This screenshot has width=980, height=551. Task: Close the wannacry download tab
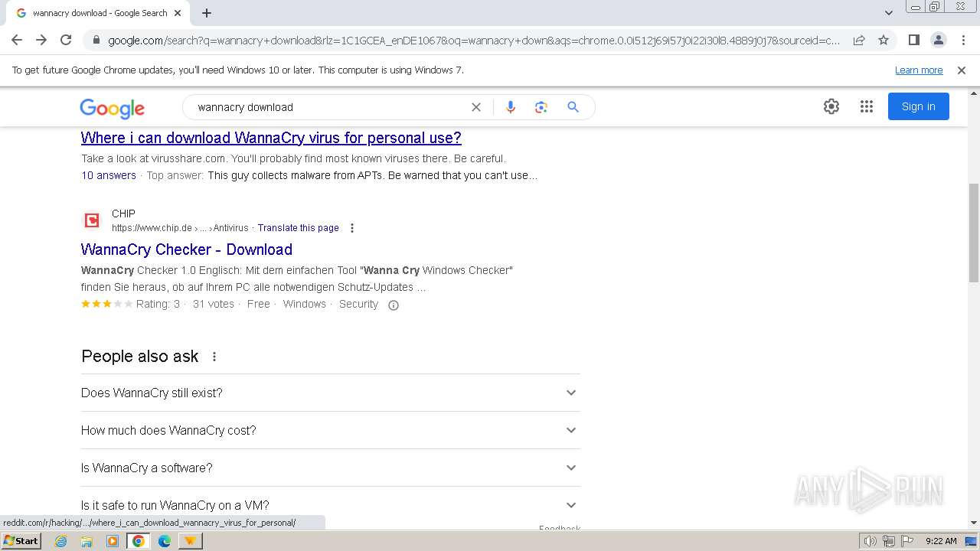[x=178, y=13]
